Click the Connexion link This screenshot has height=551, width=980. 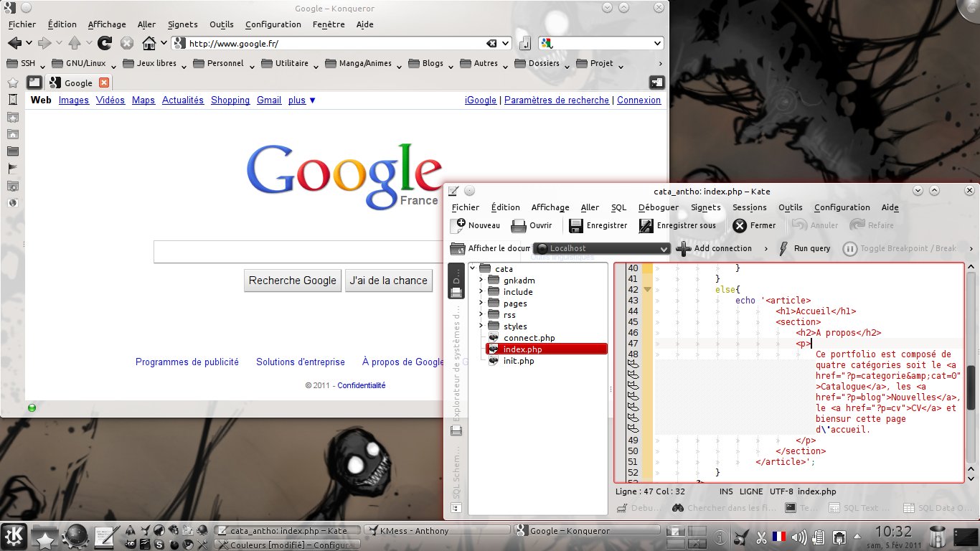(639, 100)
